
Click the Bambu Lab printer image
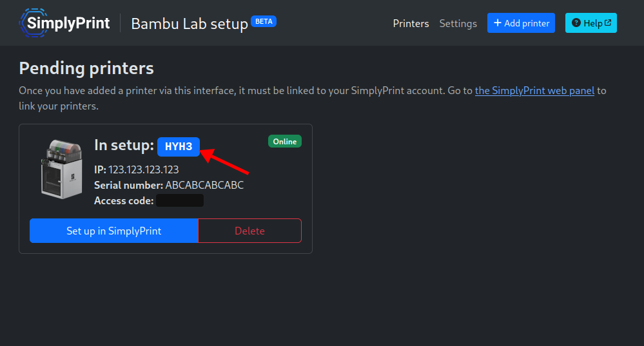pyautogui.click(x=62, y=169)
